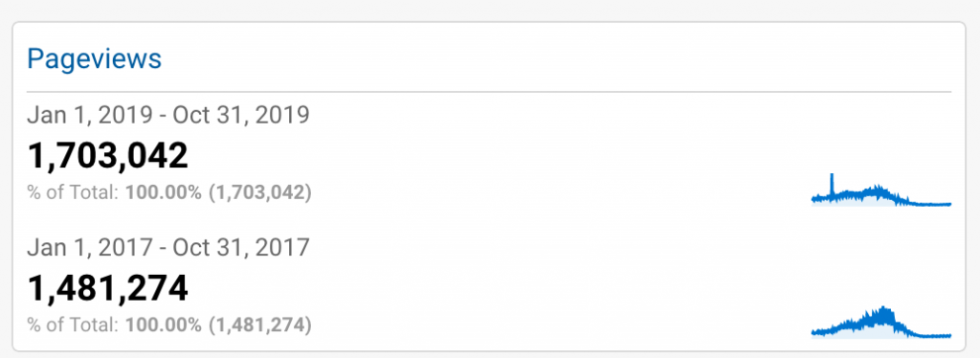Click the tall spike in the 2019 sparkline

point(832,184)
